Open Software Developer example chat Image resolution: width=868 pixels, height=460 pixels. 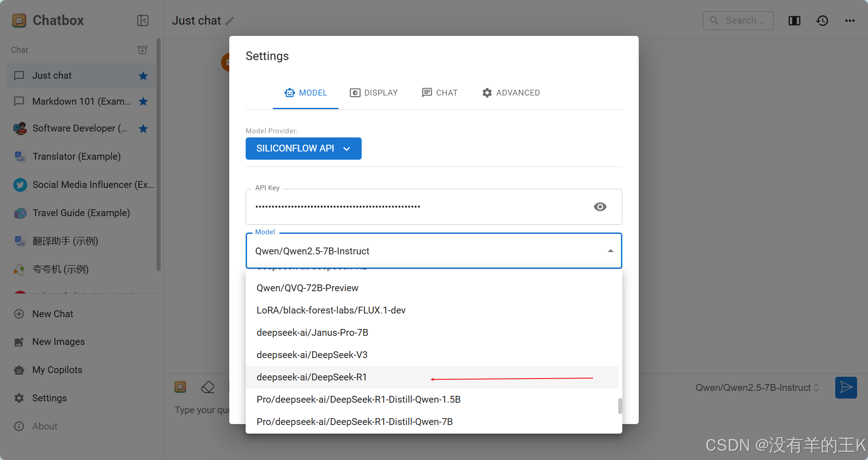[81, 128]
